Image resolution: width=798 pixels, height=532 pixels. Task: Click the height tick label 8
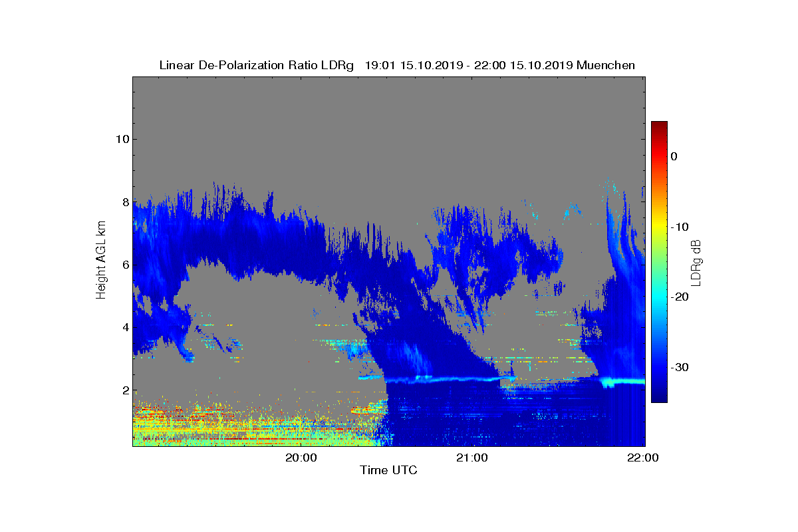tap(125, 201)
